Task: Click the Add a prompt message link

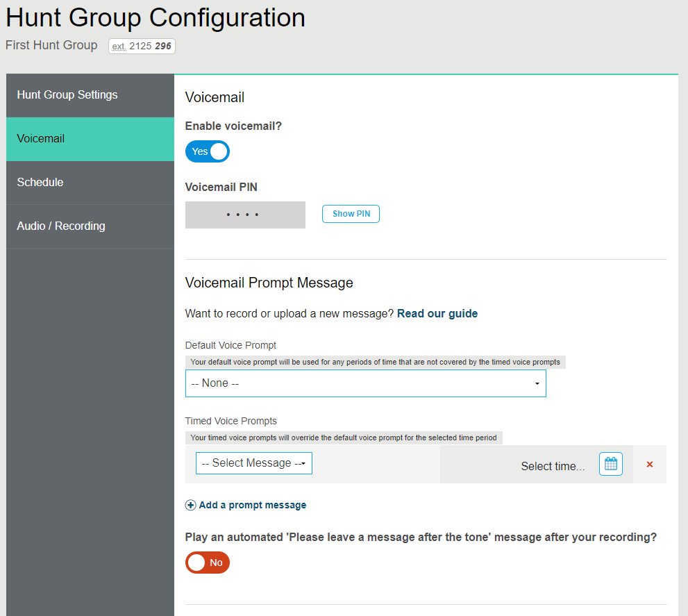Action: (x=253, y=505)
